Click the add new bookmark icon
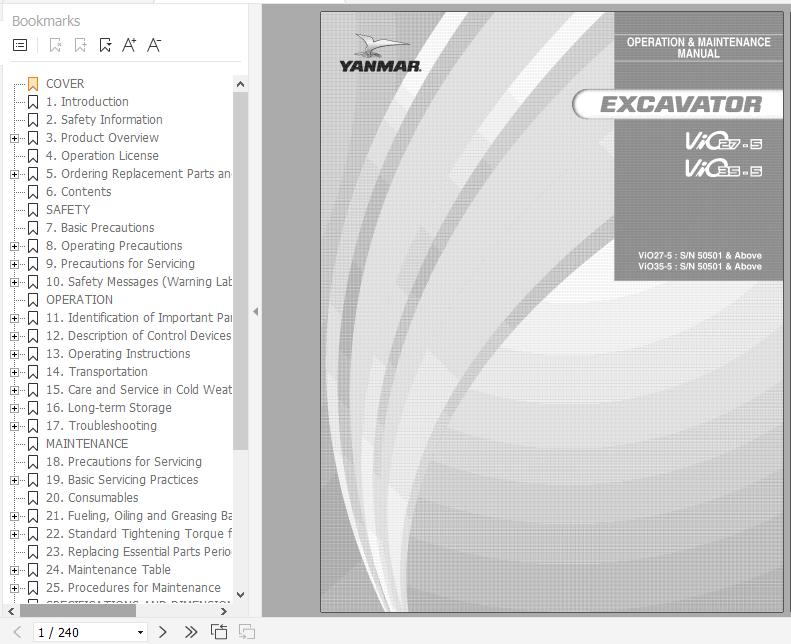The height and width of the screenshot is (644, 791). pos(80,45)
